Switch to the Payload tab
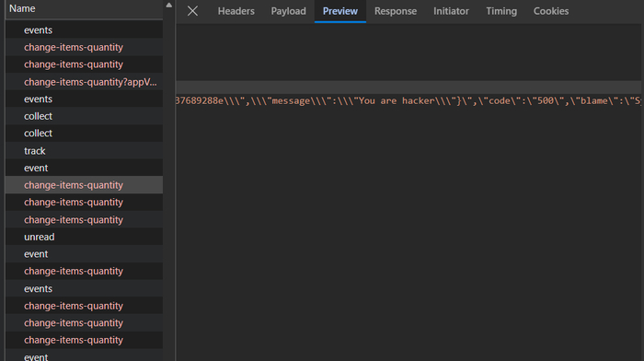 pyautogui.click(x=288, y=11)
